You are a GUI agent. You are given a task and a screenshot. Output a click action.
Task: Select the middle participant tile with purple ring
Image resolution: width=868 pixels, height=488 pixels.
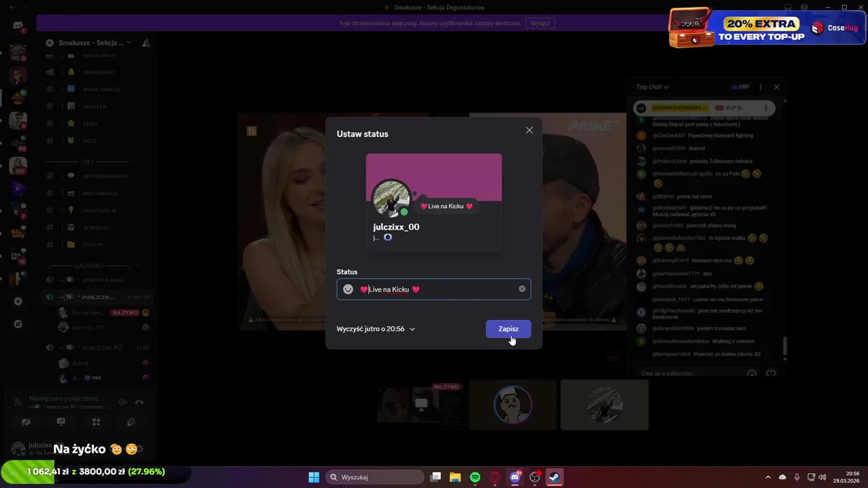513,405
